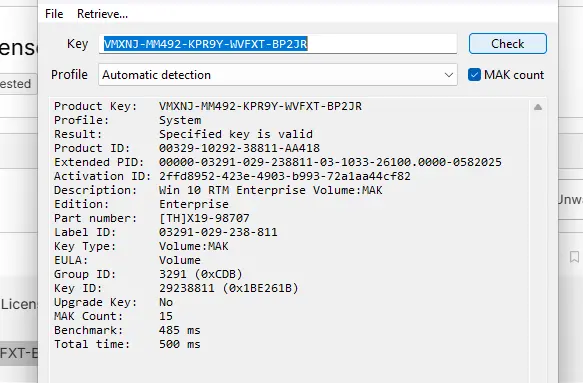
Task: Click the 'Specified key is valid' result
Action: [236, 134]
